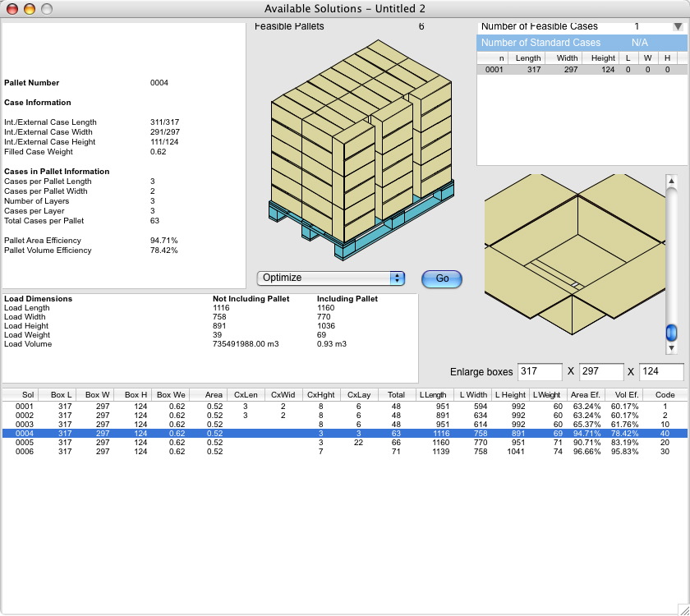
Task: Click the first Enlarge boxes field 317
Action: pos(540,372)
